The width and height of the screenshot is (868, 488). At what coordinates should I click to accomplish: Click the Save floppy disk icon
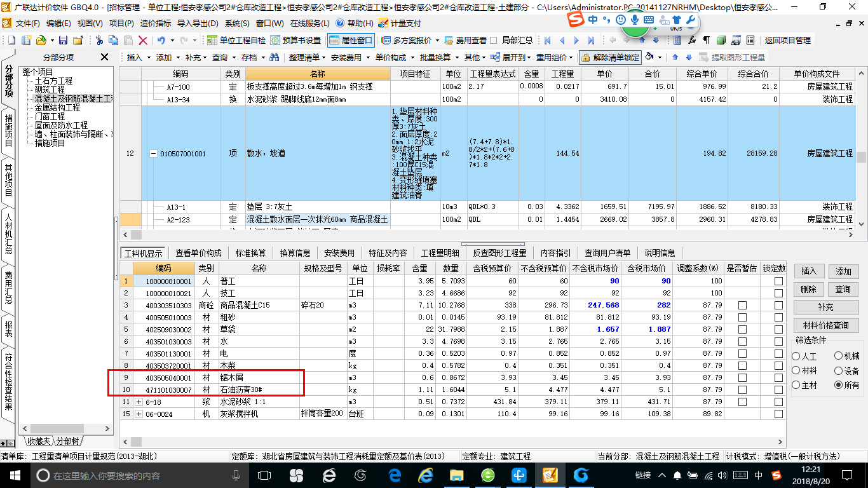point(63,40)
